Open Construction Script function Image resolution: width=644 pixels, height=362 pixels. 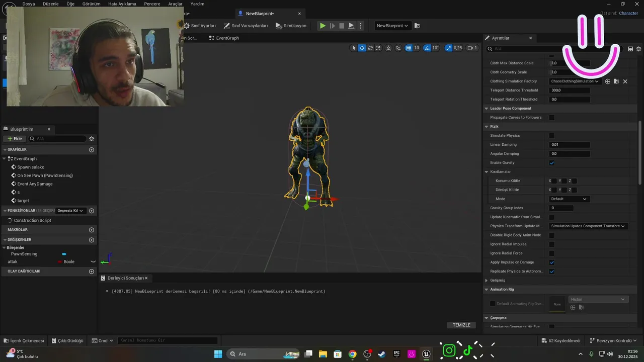coord(32,220)
